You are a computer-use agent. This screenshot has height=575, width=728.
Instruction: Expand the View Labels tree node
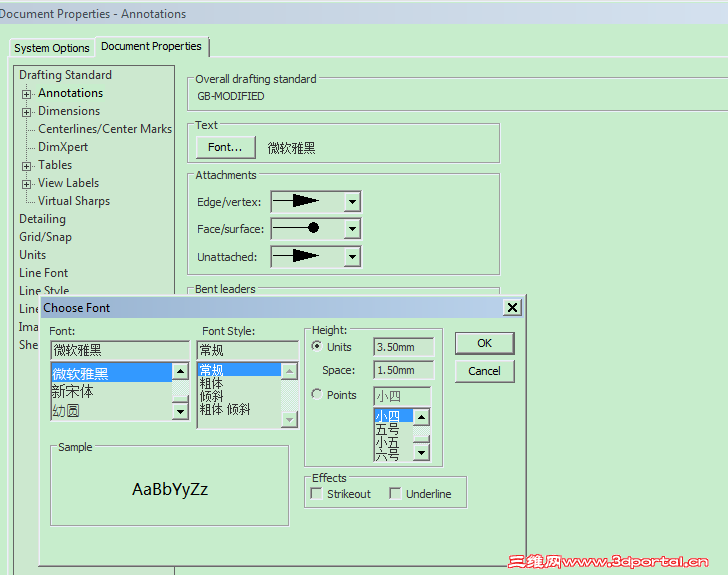26,184
